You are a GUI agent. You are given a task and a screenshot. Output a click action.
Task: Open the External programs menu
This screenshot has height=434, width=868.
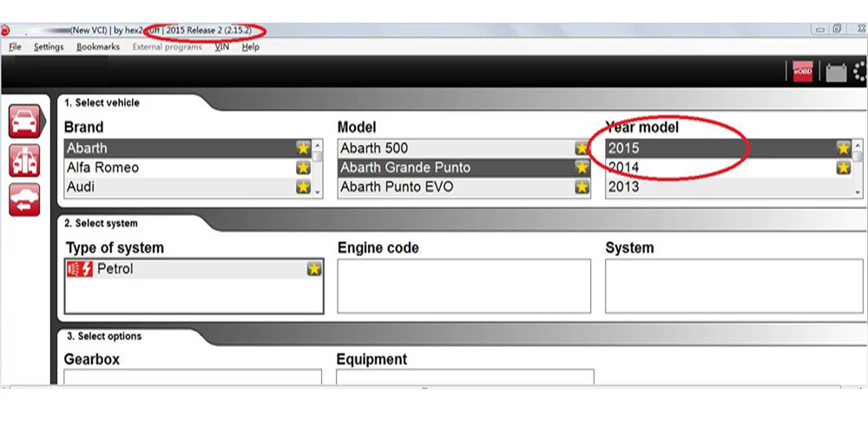pos(168,47)
